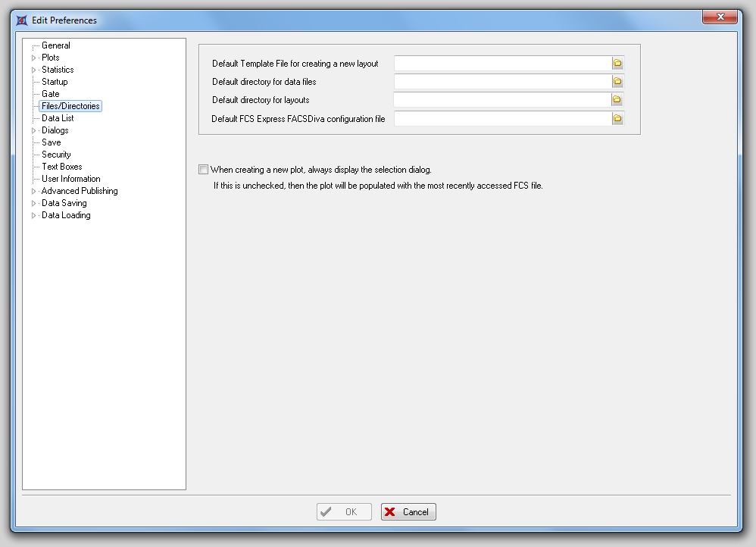Image resolution: width=756 pixels, height=547 pixels.
Task: Click the FCS Express title bar icon
Action: point(22,20)
